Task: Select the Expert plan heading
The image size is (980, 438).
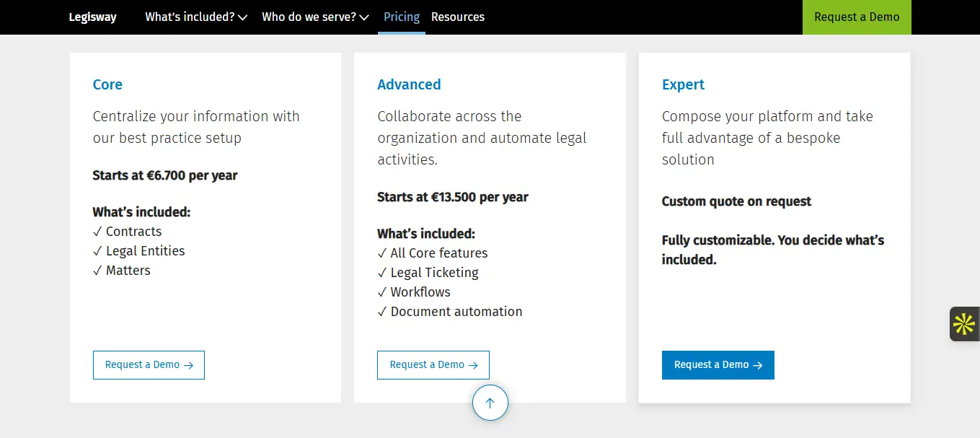Action: [x=683, y=84]
